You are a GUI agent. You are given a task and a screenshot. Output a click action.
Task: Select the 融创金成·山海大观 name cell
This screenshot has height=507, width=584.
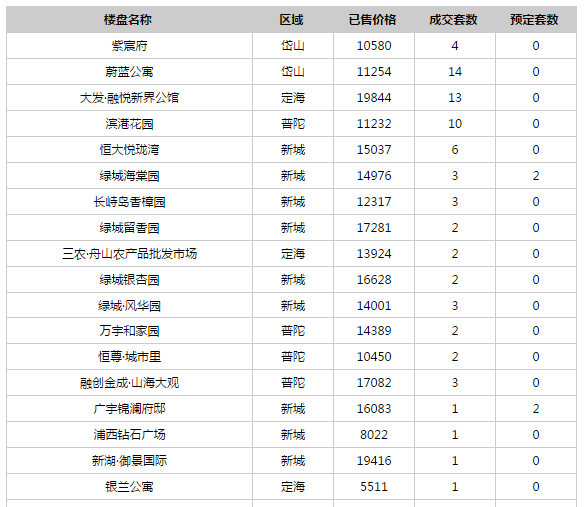(129, 383)
